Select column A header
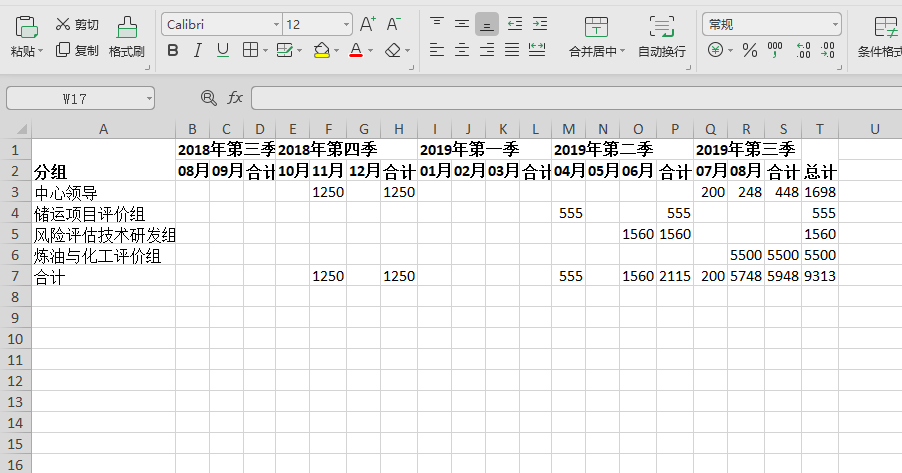902x473 pixels. tap(104, 129)
